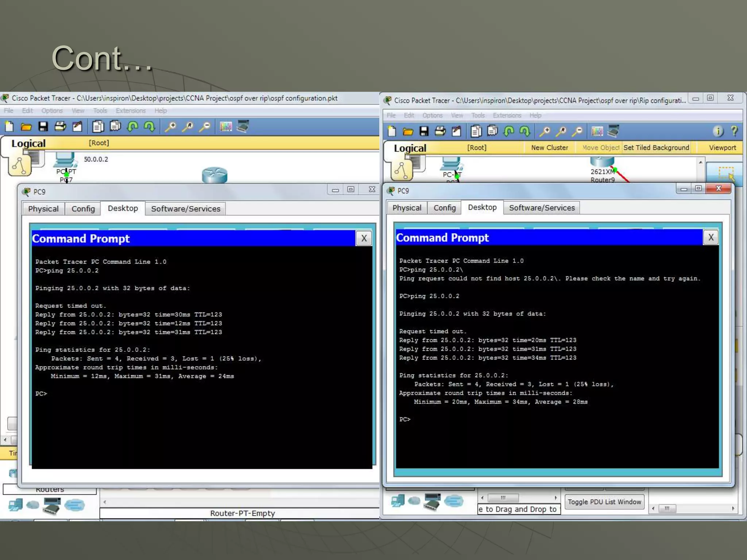Switch to Config tab in left PC9 window

pyautogui.click(x=83, y=209)
